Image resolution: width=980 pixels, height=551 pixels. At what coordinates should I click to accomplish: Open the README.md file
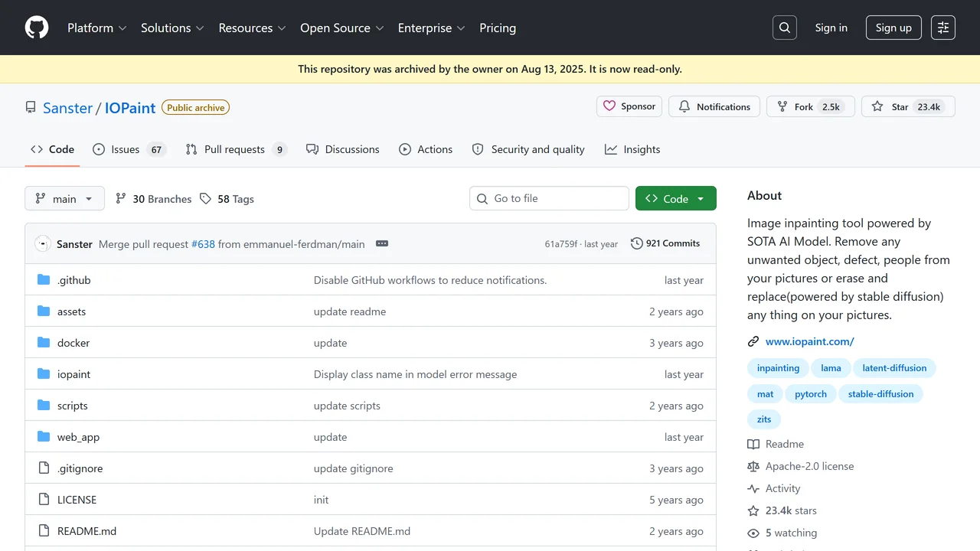tap(87, 531)
